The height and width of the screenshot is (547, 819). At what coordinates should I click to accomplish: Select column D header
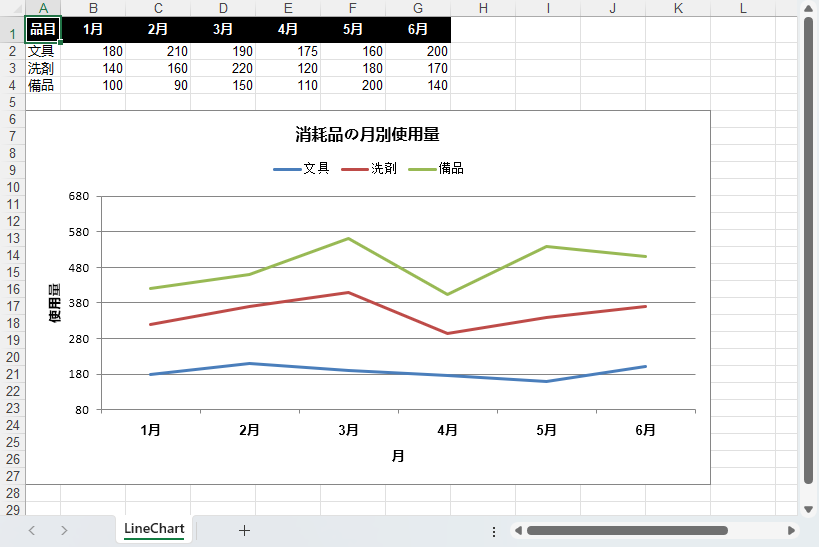click(223, 8)
